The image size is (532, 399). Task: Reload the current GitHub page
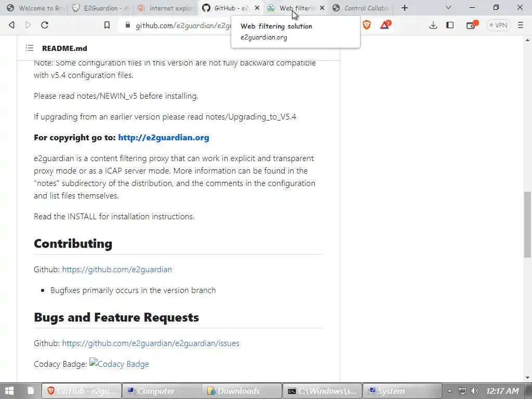tap(45, 25)
